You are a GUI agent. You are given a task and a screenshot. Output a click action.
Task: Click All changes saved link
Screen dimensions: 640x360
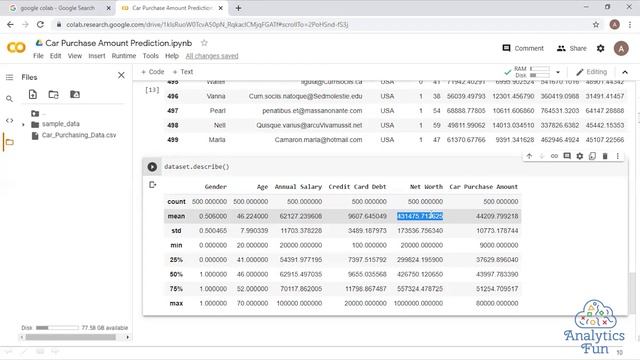[212, 56]
